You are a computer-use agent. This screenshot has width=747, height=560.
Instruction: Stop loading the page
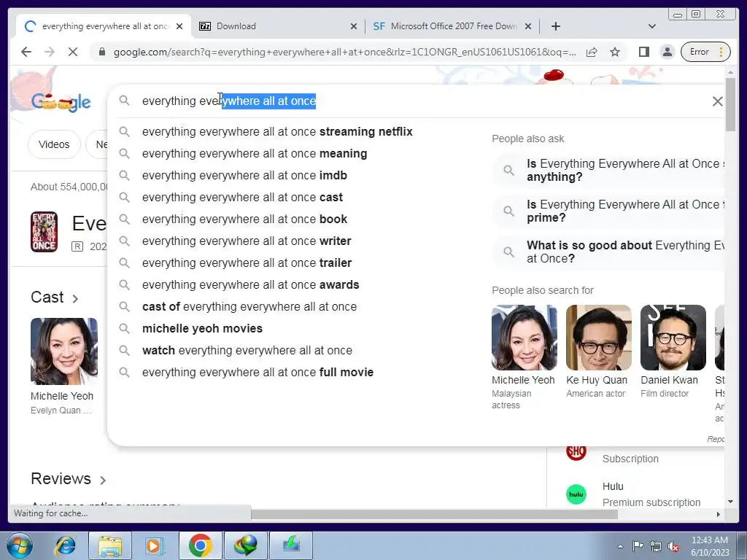point(72,52)
